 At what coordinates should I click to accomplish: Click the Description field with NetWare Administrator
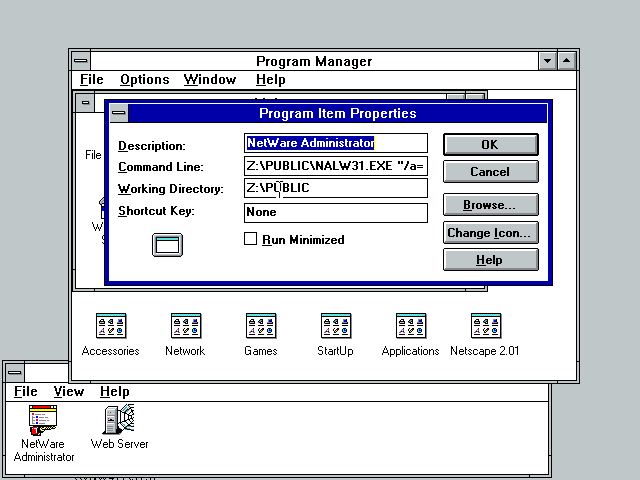point(336,143)
